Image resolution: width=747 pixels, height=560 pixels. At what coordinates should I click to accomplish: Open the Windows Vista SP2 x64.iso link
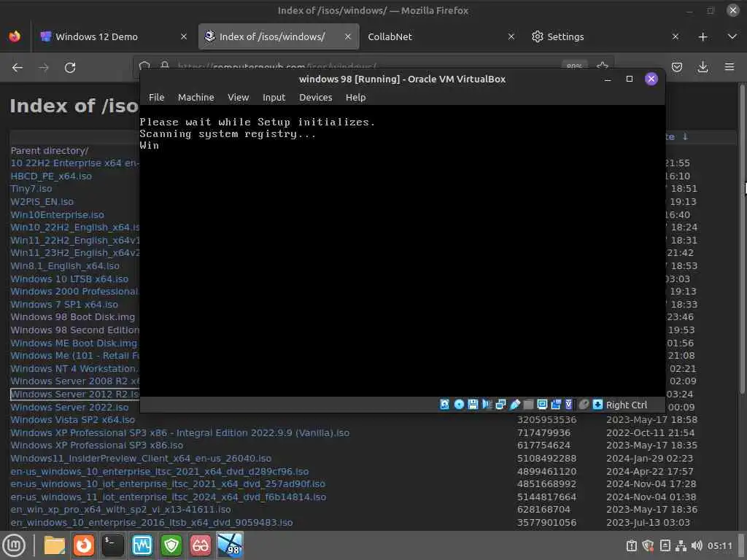click(x=72, y=419)
